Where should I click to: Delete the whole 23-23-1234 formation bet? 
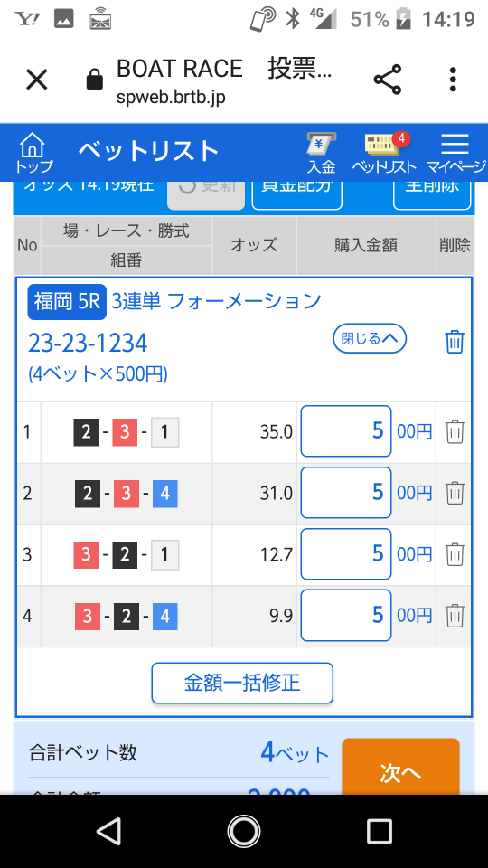[x=455, y=342]
